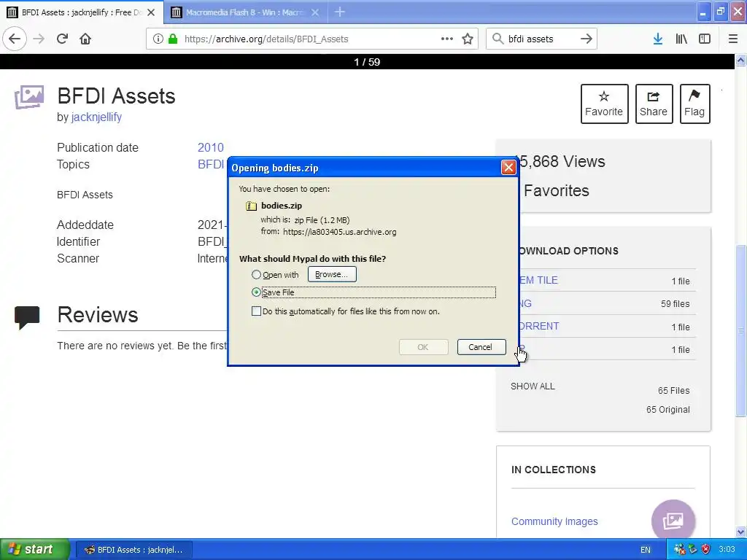Open the TORRENT download option

(538, 326)
